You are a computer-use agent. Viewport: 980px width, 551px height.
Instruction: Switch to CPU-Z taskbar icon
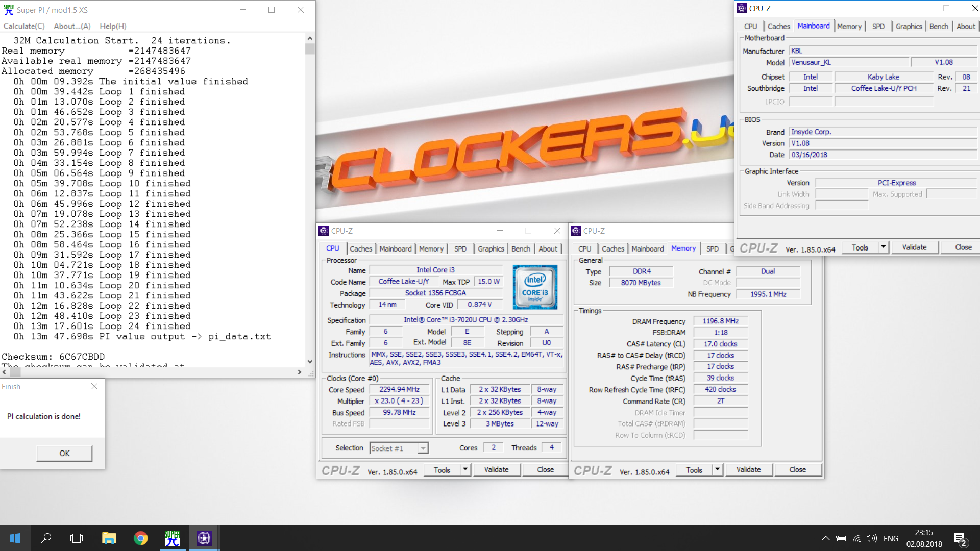204,538
